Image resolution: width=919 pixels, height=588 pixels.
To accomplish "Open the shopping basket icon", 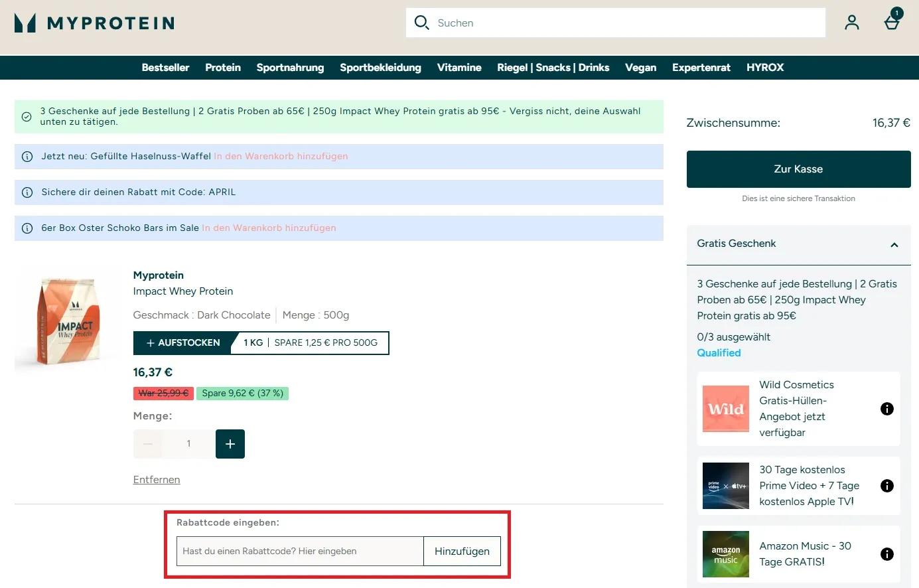I will (892, 23).
